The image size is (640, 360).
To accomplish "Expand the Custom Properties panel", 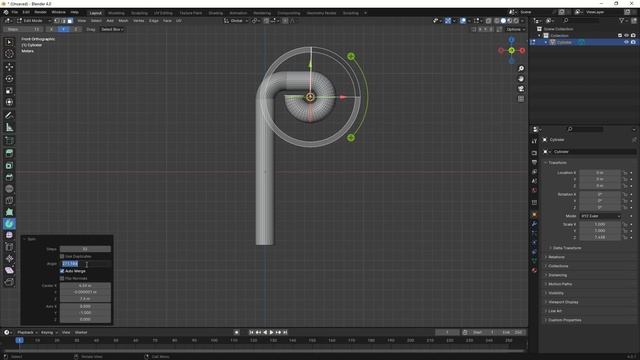I will tap(564, 320).
